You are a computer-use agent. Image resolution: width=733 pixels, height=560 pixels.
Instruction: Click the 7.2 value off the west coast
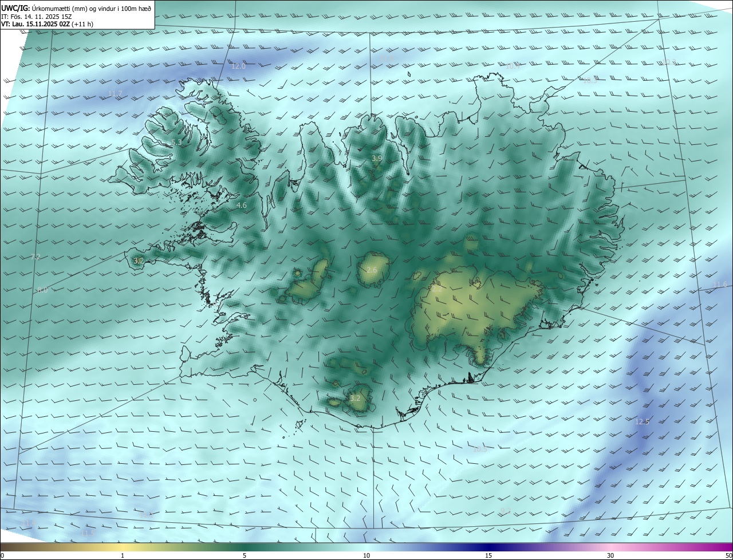pyautogui.click(x=36, y=258)
